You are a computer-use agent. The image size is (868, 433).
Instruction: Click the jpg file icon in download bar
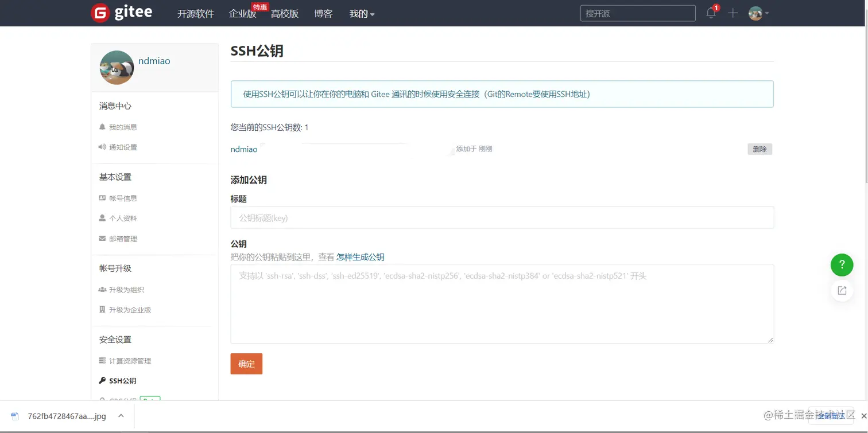pyautogui.click(x=15, y=416)
